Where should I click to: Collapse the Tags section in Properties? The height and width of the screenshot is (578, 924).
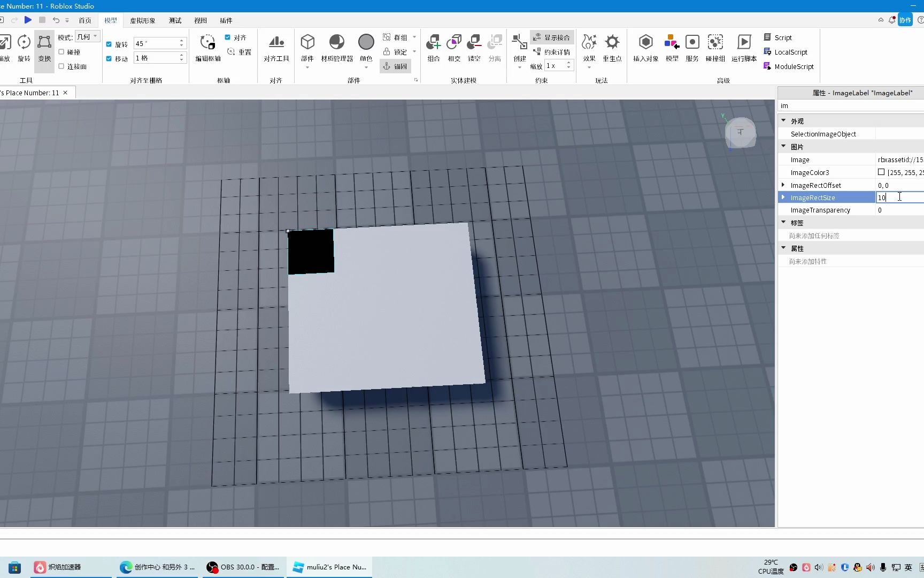(784, 223)
